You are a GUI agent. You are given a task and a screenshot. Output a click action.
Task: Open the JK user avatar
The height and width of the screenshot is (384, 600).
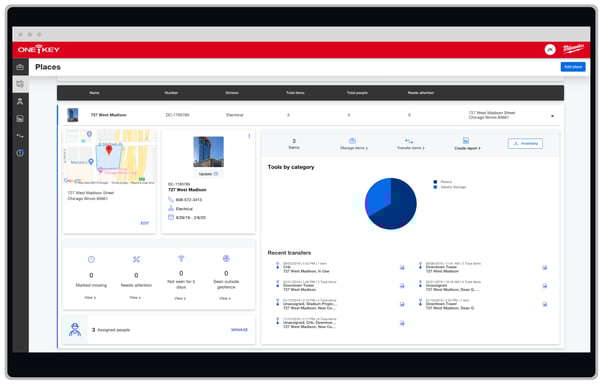click(550, 50)
